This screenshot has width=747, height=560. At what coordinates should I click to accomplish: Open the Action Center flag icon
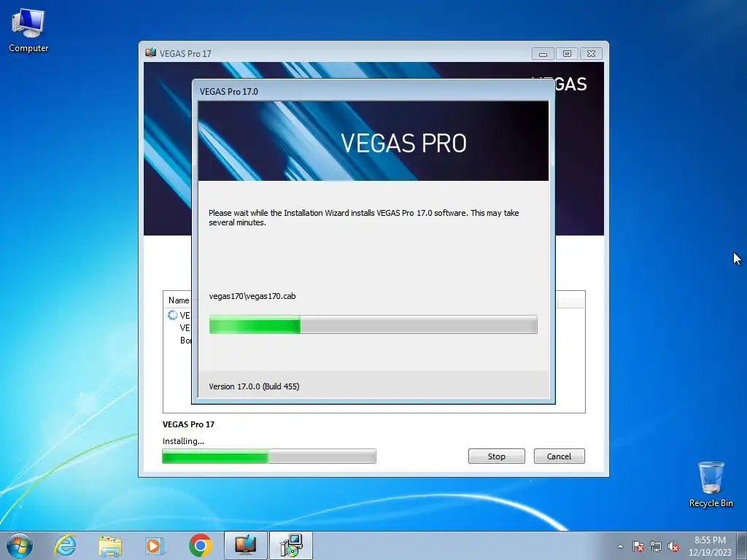[x=638, y=546]
